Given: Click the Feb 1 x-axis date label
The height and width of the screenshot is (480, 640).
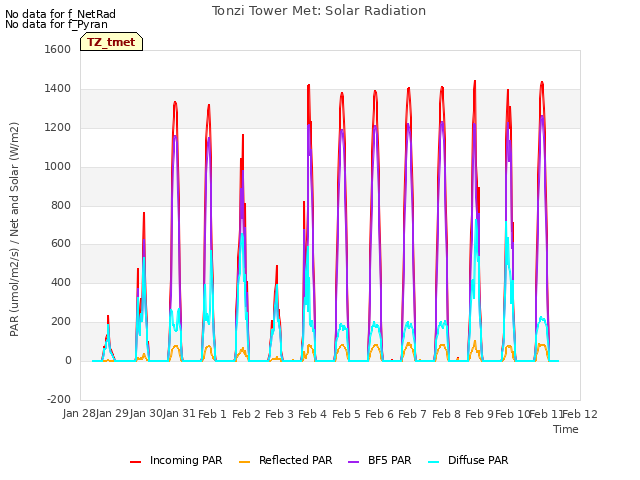Looking at the screenshot, I should [x=212, y=414].
